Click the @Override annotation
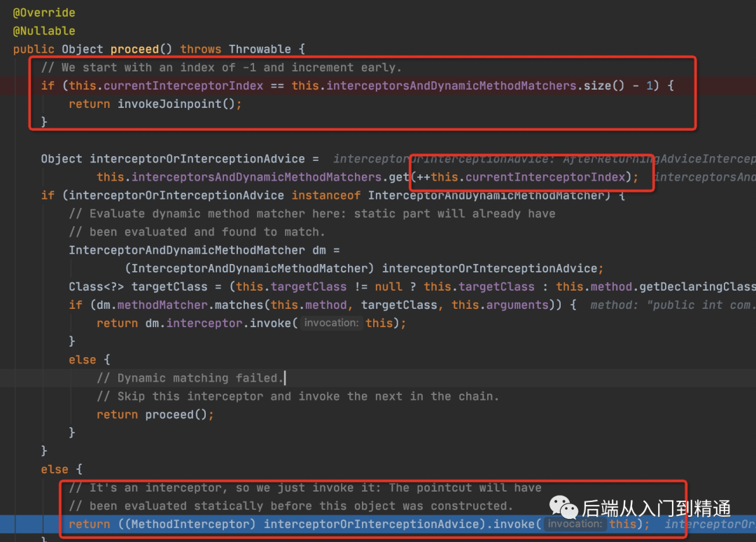This screenshot has height=542, width=756. click(x=44, y=13)
